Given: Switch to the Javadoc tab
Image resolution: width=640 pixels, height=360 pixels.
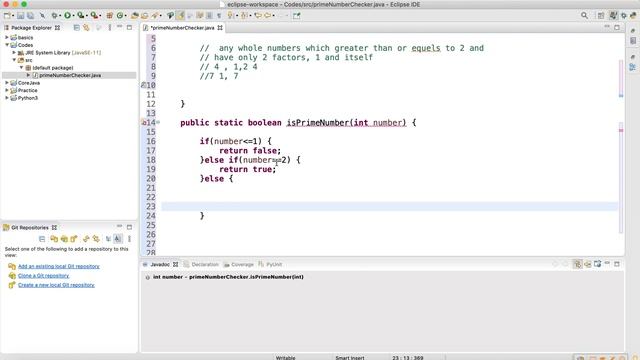Looking at the screenshot, I should pos(160,264).
